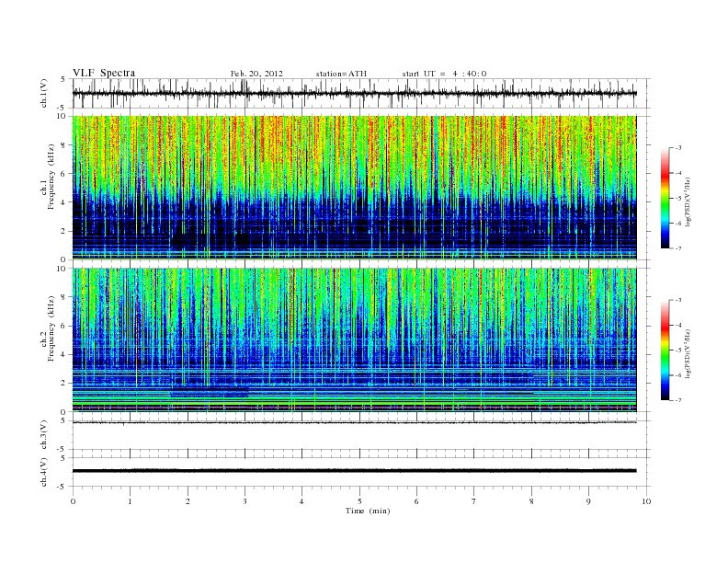The height and width of the screenshot is (563, 728).
Task: Click the ch.3(V) axis label
Action: (x=44, y=435)
